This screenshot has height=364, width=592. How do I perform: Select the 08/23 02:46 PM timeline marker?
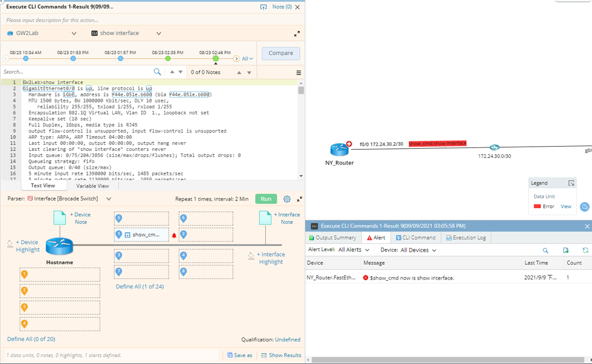[216, 58]
